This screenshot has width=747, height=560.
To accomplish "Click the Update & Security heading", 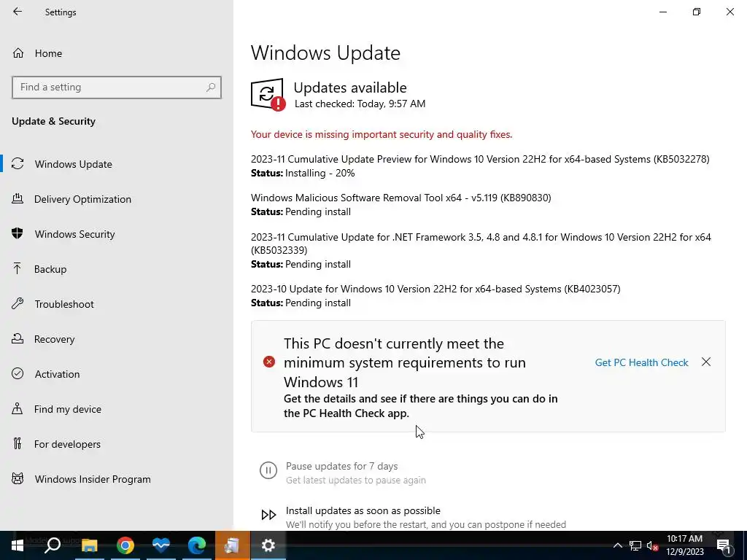I will [53, 122].
